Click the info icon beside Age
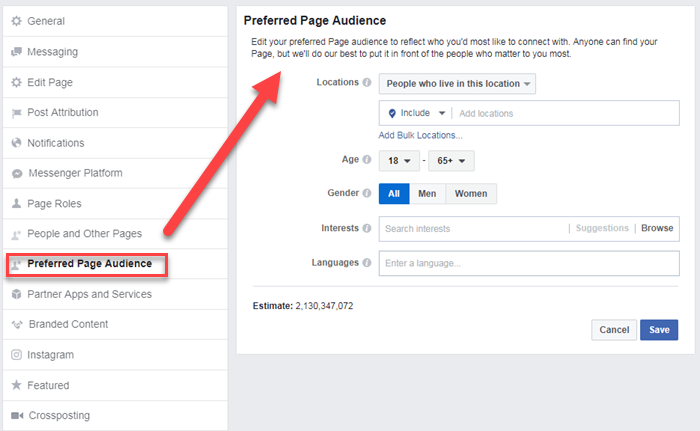700x431 pixels. point(367,159)
